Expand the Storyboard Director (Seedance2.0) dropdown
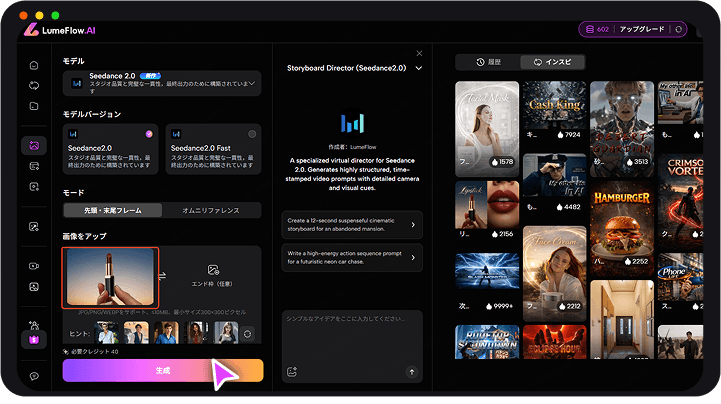Viewport: 721px width, 404px height. pos(418,68)
